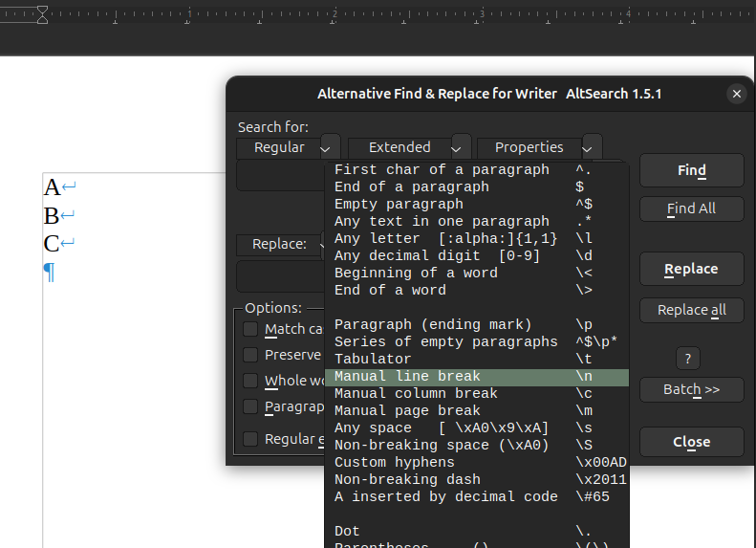Select 'Paragraph (ending mark)' entry

pyautogui.click(x=476, y=324)
